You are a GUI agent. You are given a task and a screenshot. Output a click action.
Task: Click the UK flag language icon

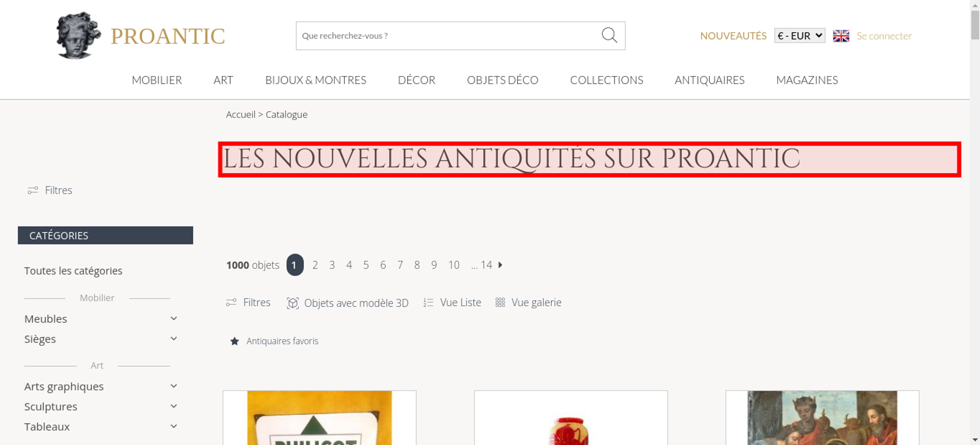point(841,36)
